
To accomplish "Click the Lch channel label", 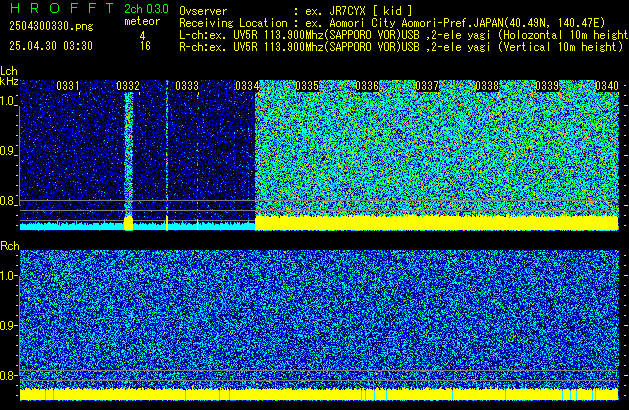I will click(9, 71).
